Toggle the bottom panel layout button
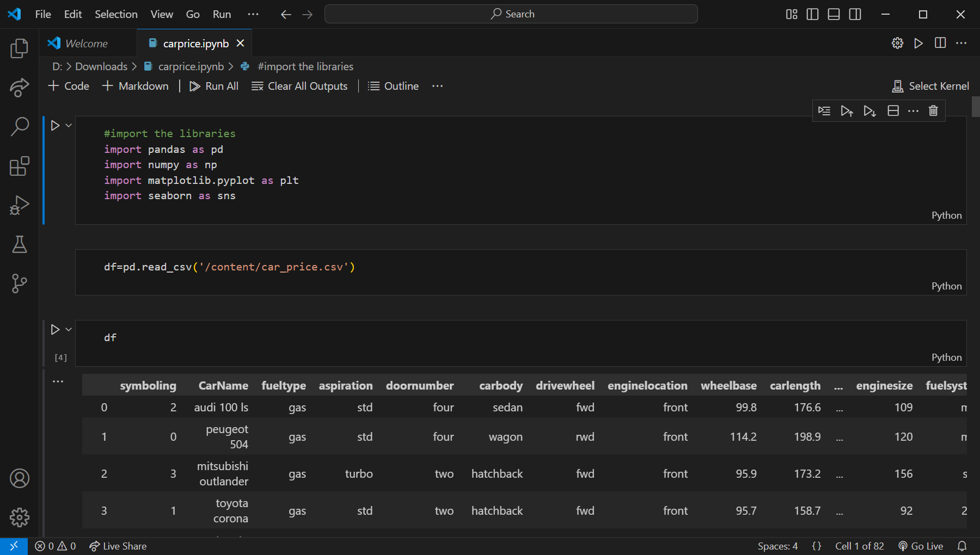This screenshot has height=555, width=980. coord(834,14)
